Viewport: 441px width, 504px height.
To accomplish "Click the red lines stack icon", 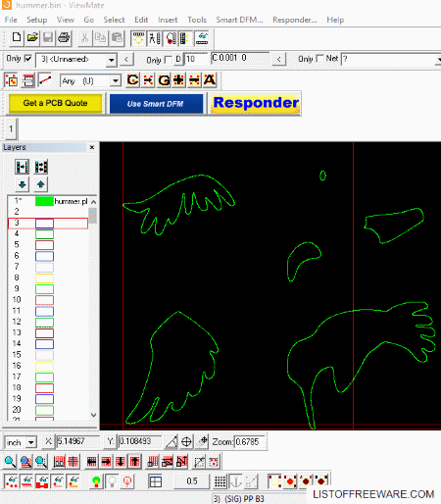I will tap(28, 80).
